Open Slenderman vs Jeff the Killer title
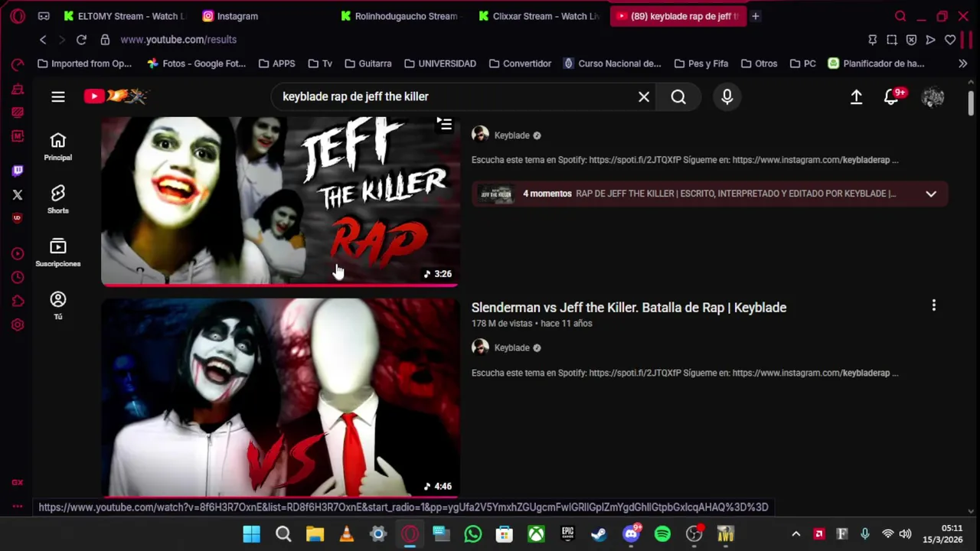 [629, 308]
